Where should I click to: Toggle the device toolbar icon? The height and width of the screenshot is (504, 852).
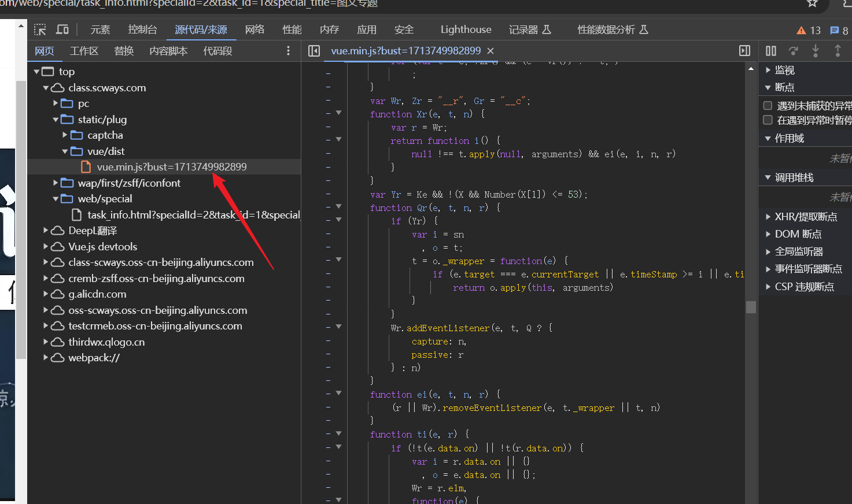click(62, 29)
